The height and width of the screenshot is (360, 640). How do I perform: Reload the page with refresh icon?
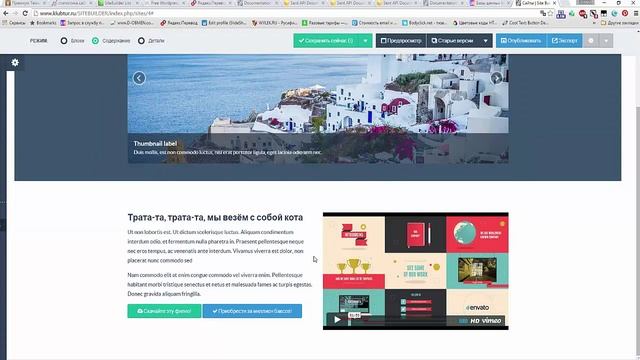[25, 13]
